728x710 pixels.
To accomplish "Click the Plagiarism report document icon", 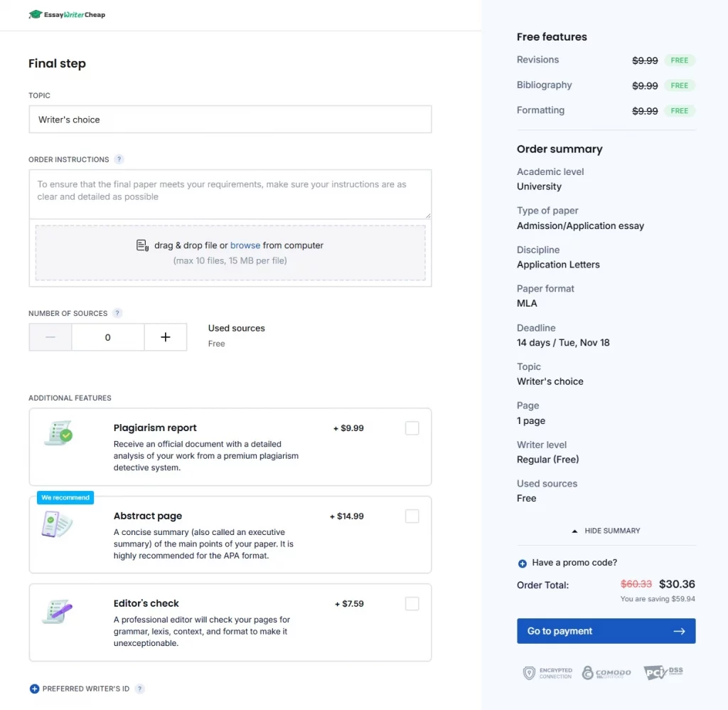I will (x=58, y=433).
